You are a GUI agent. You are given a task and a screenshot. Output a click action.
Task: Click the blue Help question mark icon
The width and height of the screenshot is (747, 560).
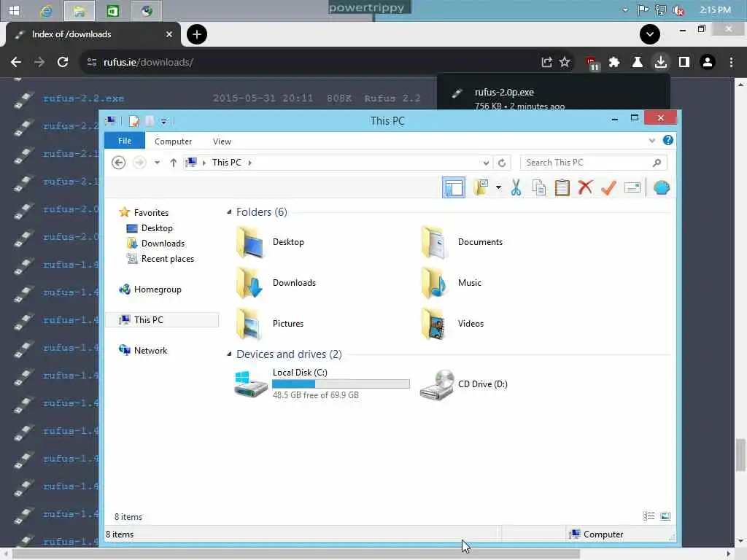point(668,140)
